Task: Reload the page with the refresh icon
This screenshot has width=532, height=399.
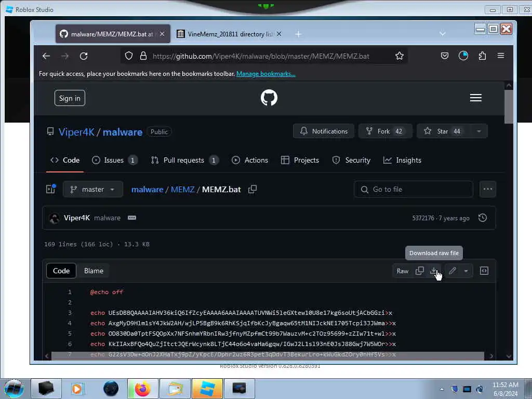Action: coord(84,56)
